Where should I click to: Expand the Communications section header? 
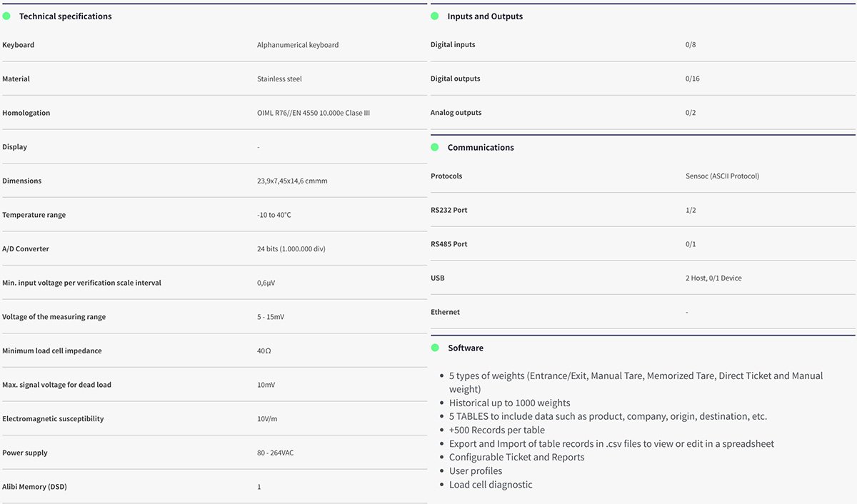[480, 148]
